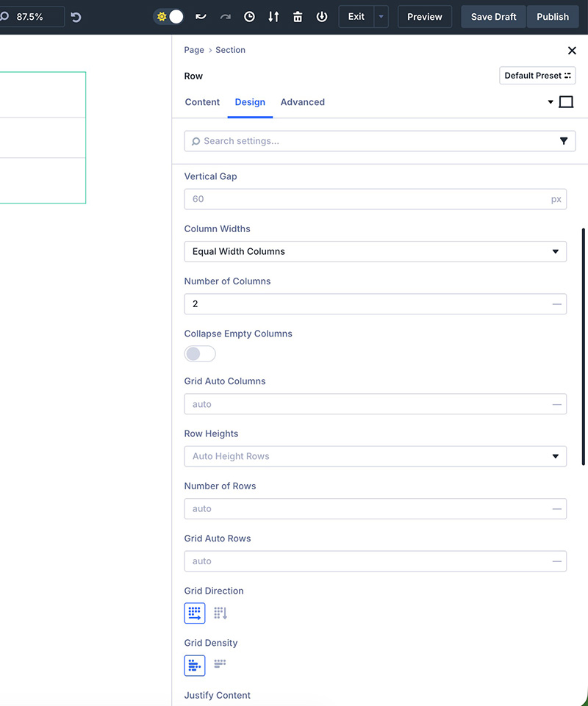Click the undo arrow in the top toolbar

click(201, 16)
